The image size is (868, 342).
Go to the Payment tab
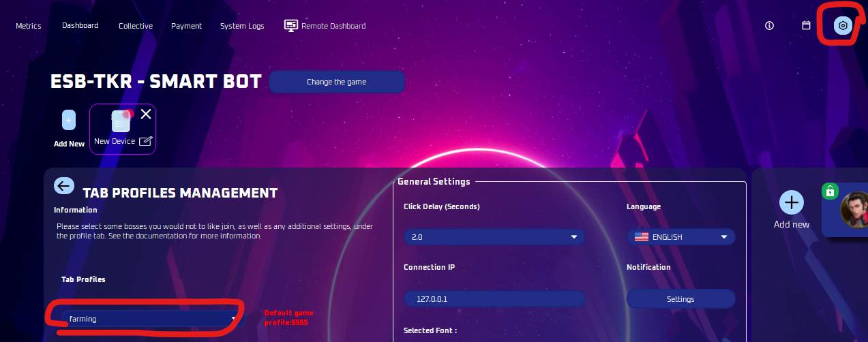coord(186,26)
